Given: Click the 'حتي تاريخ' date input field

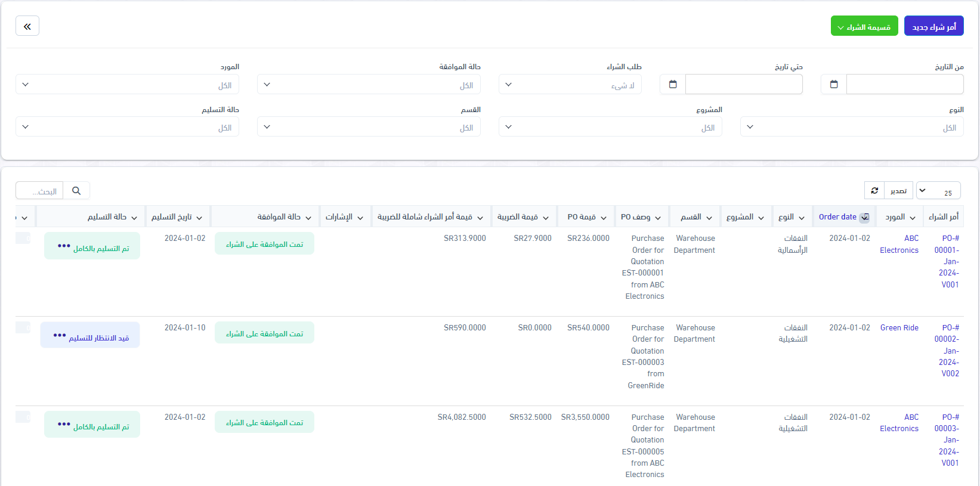Looking at the screenshot, I should pos(743,85).
